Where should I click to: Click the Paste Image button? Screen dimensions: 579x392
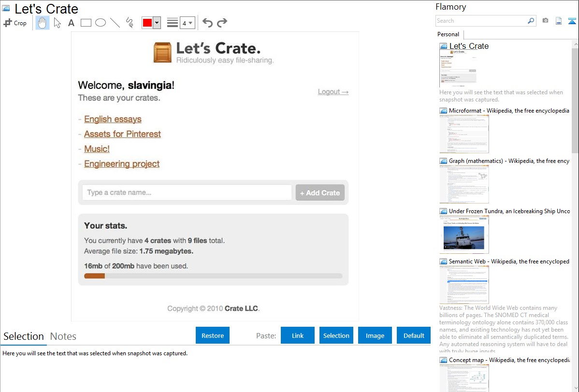click(375, 335)
